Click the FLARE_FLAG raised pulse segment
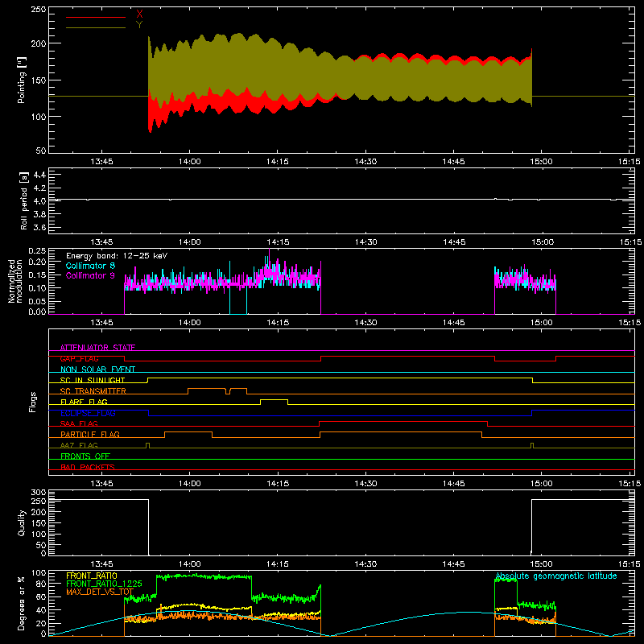The image size is (644, 644). 274,399
